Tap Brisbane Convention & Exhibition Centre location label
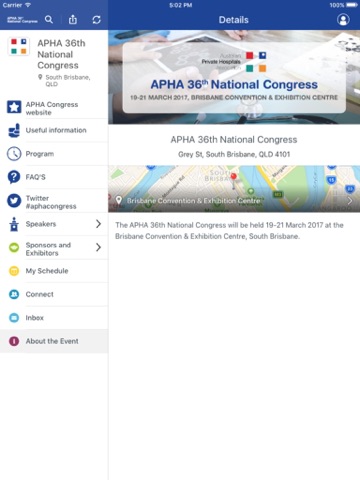 194,201
